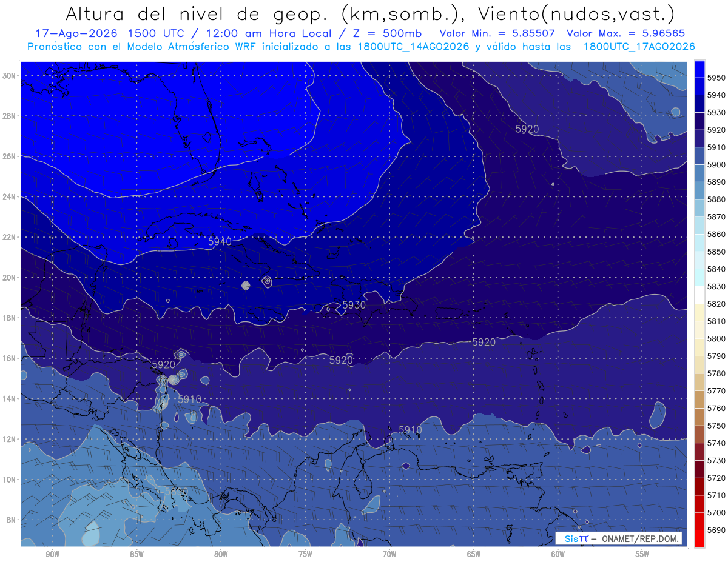Viewport: 728px width, 562px height.
Task: Click colorbar label 5750
Action: (x=716, y=426)
